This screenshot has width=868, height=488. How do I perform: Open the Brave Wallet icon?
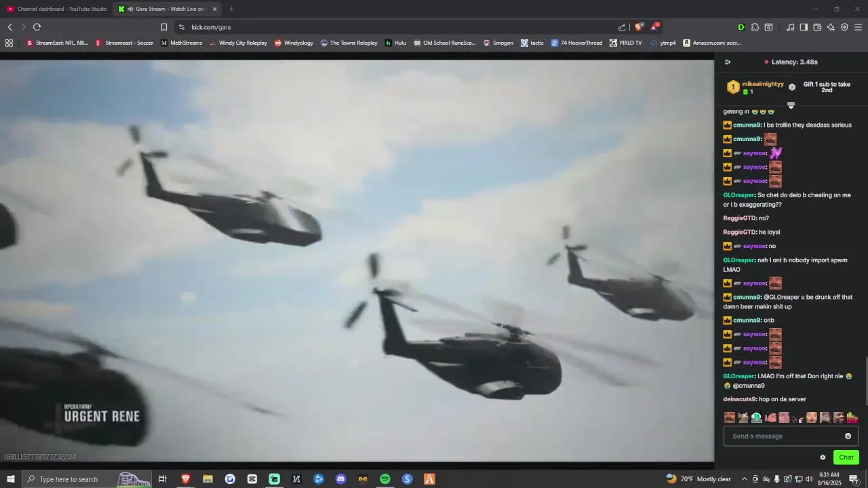point(817,27)
